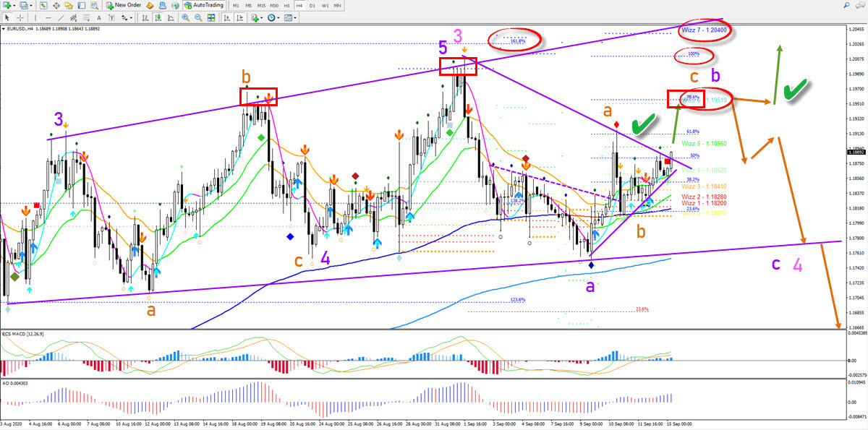Select the Horizontal Line drawing tool

pyautogui.click(x=48, y=17)
